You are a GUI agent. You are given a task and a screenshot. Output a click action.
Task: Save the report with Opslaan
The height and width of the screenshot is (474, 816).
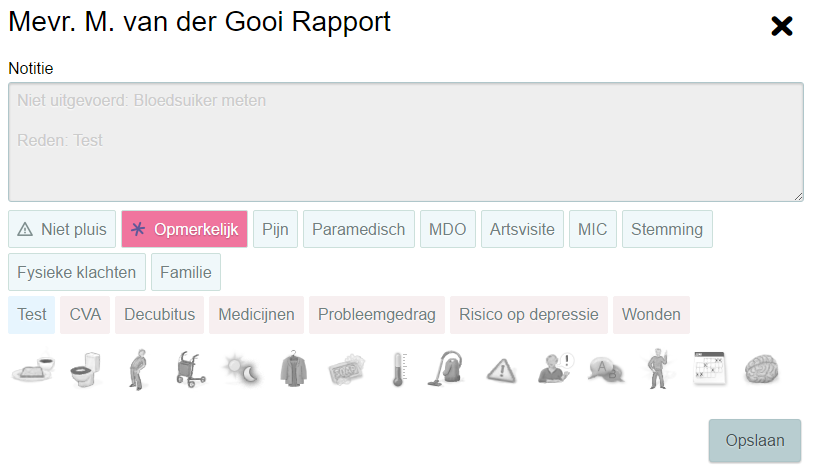pyautogui.click(x=755, y=440)
